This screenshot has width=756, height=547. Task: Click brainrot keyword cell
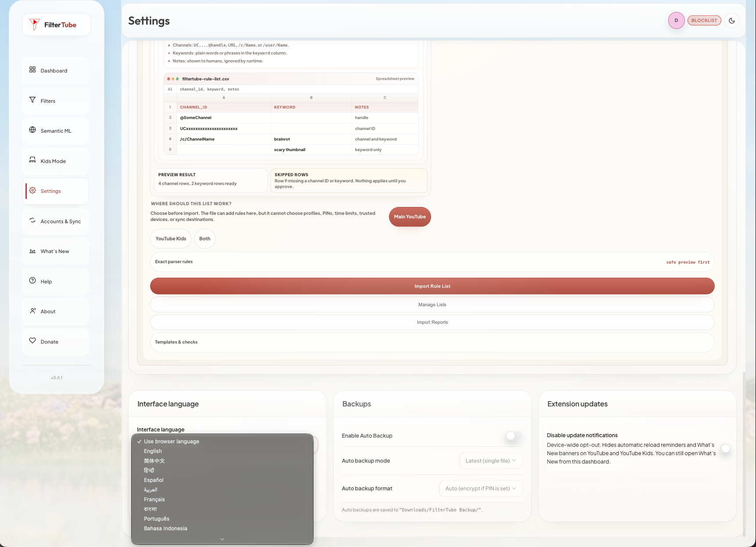[x=311, y=139]
